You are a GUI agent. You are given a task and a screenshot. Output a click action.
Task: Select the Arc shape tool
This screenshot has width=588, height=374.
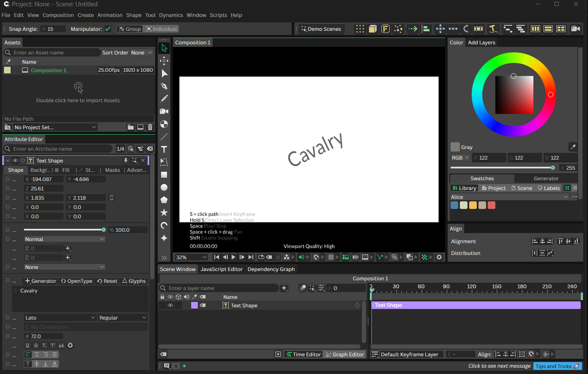[164, 225]
